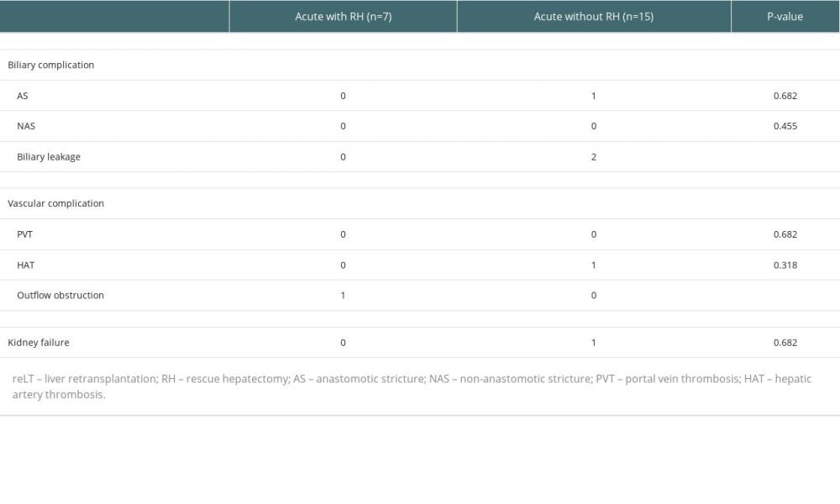This screenshot has width=840, height=504.
Task: Click the value 2 in Biliary leakage row
Action: pyautogui.click(x=594, y=156)
